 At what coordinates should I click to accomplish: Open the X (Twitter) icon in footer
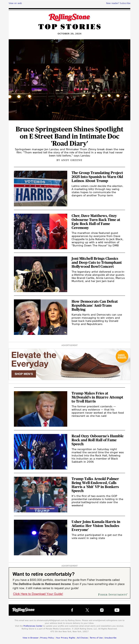tap(87, 610)
